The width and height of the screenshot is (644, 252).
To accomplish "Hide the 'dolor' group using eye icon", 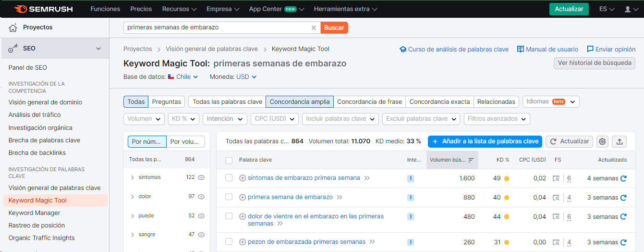I will 201,197.
